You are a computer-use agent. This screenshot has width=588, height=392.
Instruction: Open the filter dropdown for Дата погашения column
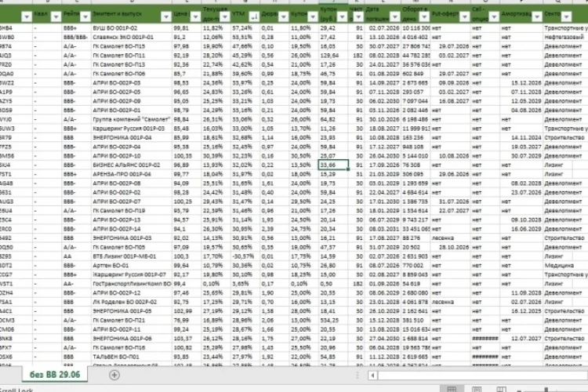[395, 17]
